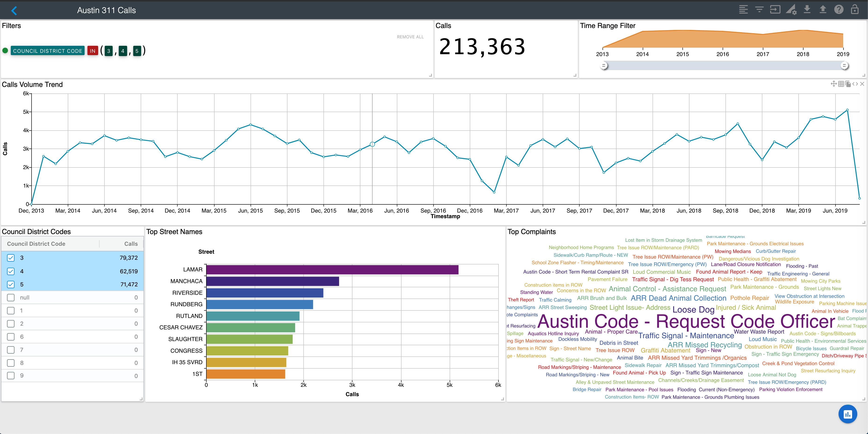Viewport: 868px width, 434px height.
Task: Click the Top Street Names corner resize handle
Action: tap(502, 399)
